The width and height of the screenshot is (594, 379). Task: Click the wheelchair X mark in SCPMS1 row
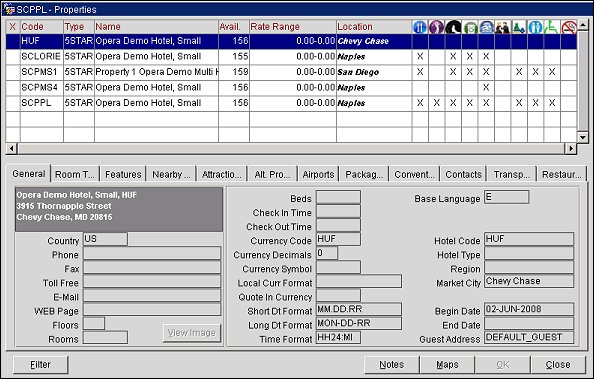552,72
